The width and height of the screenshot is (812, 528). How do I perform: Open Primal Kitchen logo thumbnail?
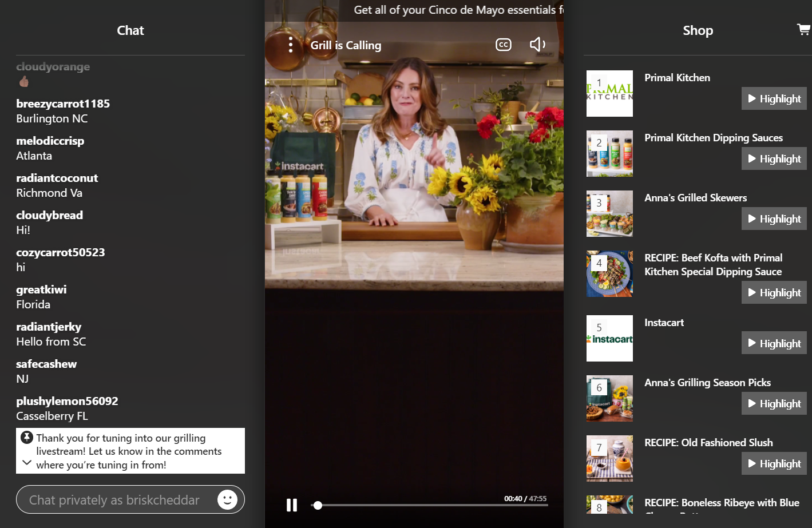(x=609, y=93)
